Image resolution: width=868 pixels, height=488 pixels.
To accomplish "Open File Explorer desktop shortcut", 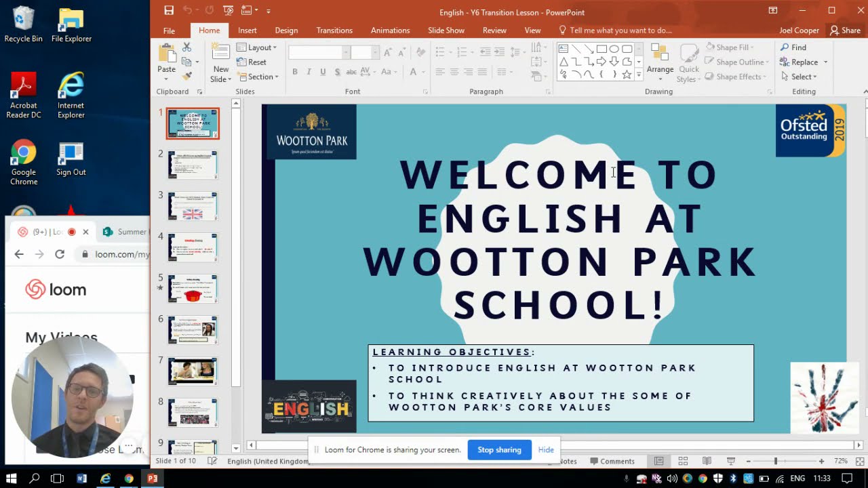I will tap(71, 26).
